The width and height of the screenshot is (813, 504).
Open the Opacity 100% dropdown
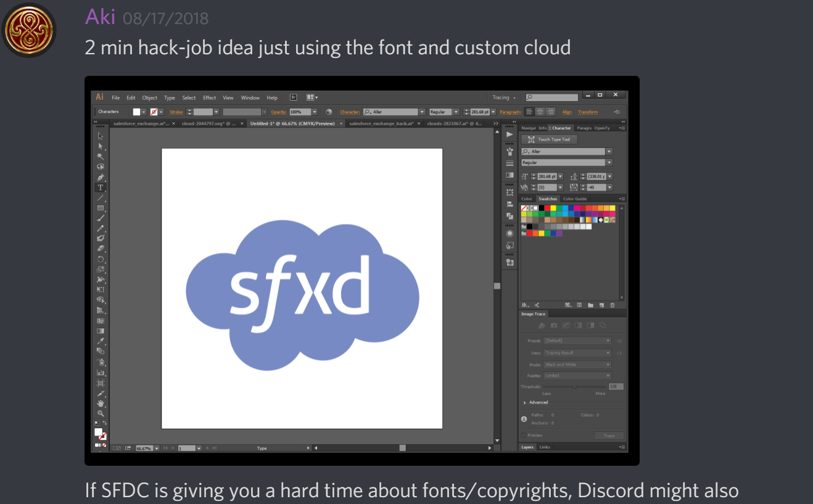click(315, 112)
